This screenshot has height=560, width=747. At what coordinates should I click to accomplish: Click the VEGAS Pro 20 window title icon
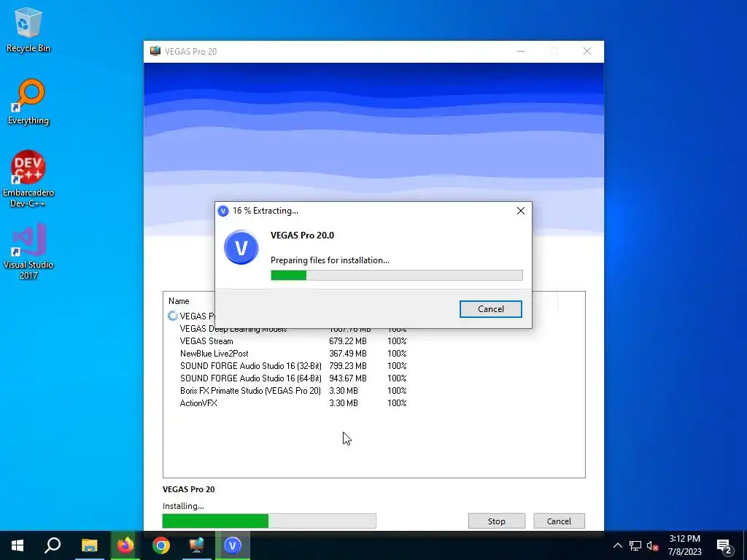click(x=155, y=51)
